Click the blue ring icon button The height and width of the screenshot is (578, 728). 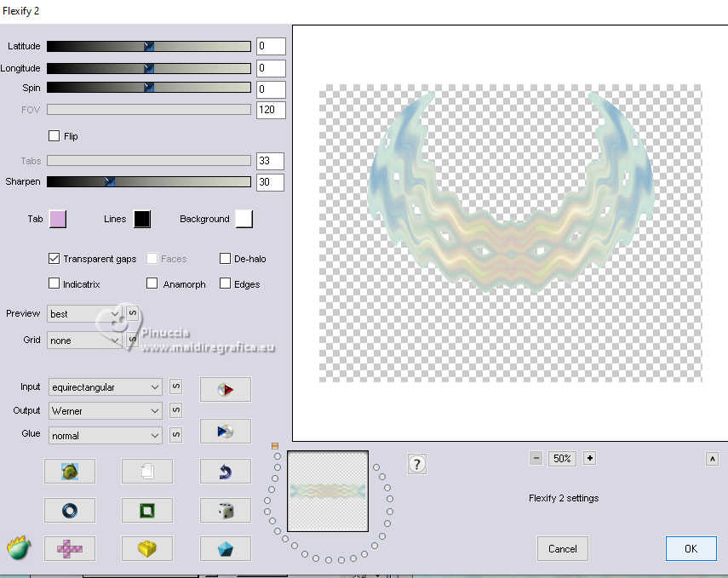[70, 510]
